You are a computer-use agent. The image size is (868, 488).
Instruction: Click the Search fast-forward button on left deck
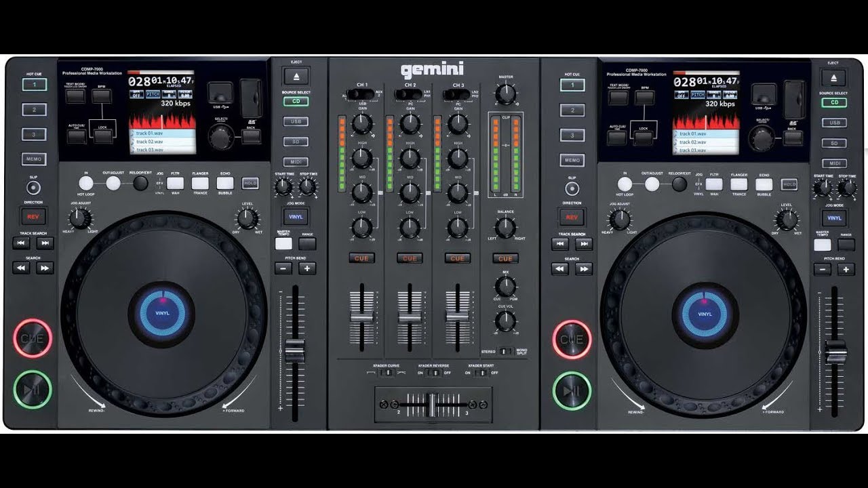(45, 268)
